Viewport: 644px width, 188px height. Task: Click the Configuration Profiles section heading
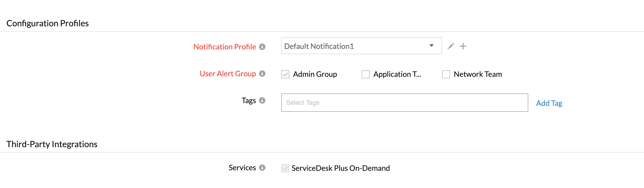47,23
